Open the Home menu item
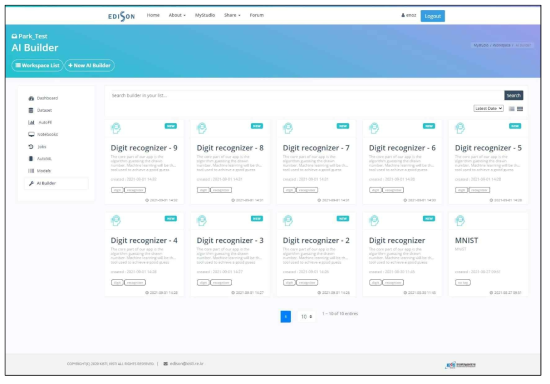Viewport: 550px width, 384px height. [x=153, y=15]
